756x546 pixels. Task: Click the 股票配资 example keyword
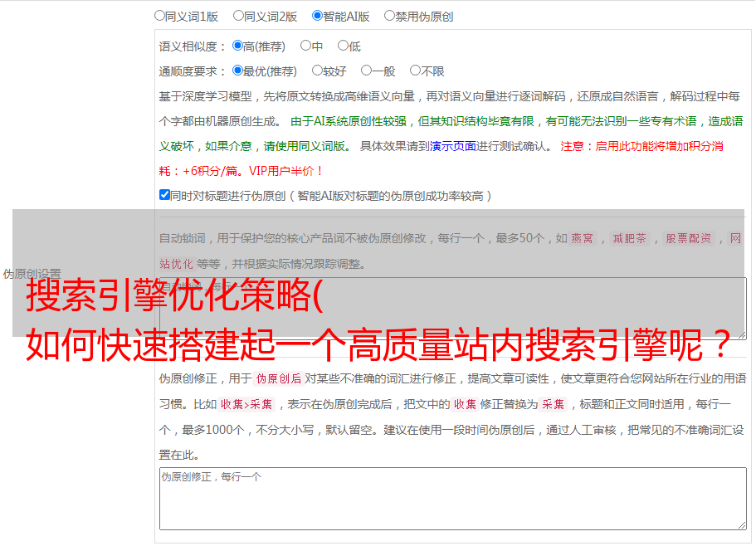coord(689,238)
